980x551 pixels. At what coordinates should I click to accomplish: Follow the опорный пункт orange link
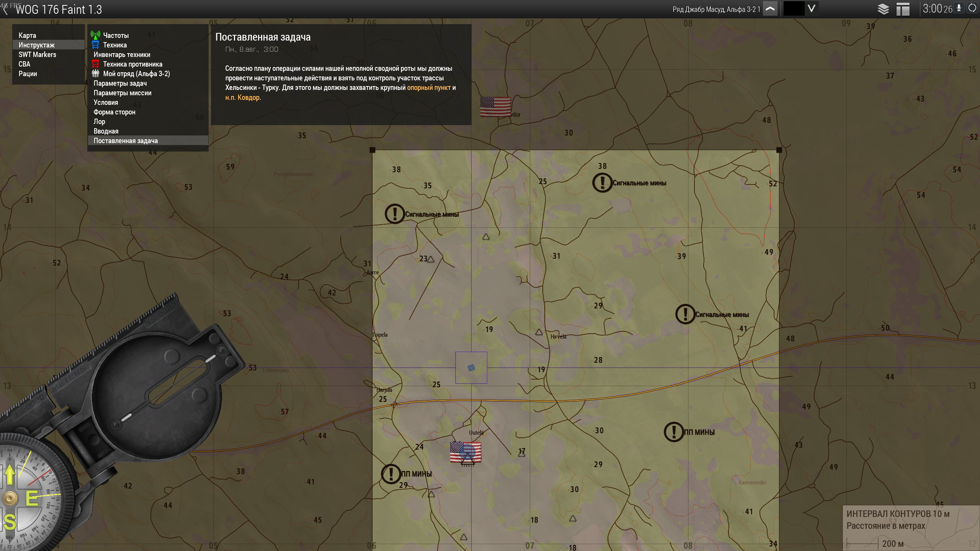click(428, 88)
